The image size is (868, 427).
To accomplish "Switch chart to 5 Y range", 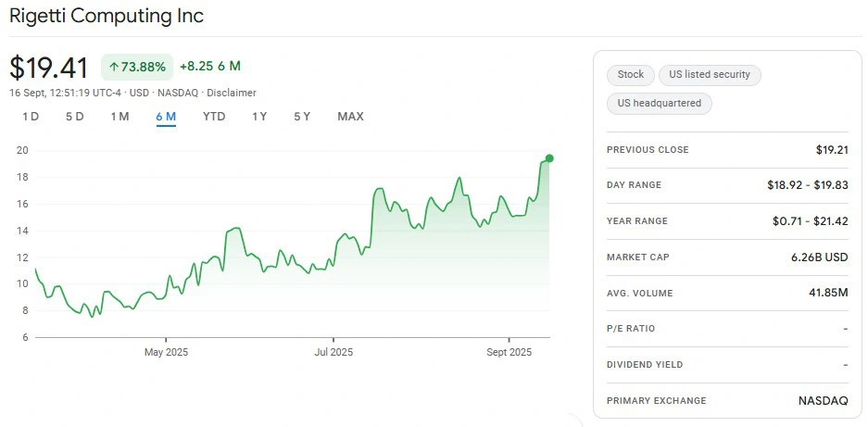I will pos(302,117).
